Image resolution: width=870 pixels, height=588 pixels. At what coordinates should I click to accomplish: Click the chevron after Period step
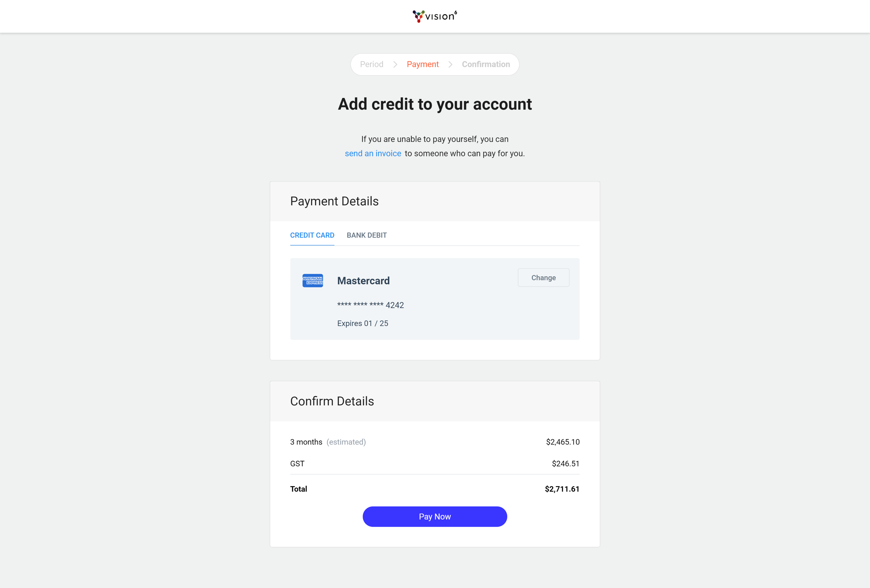point(395,64)
